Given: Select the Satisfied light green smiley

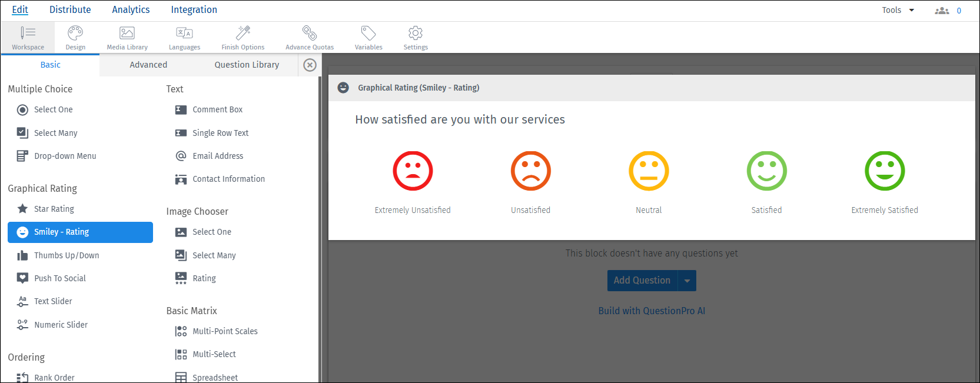Looking at the screenshot, I should (x=767, y=171).
